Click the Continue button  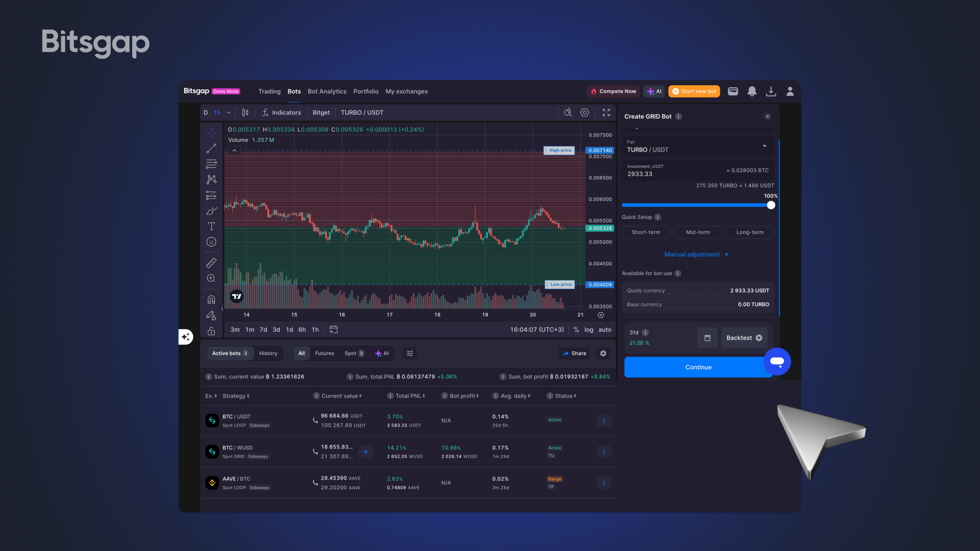click(698, 367)
